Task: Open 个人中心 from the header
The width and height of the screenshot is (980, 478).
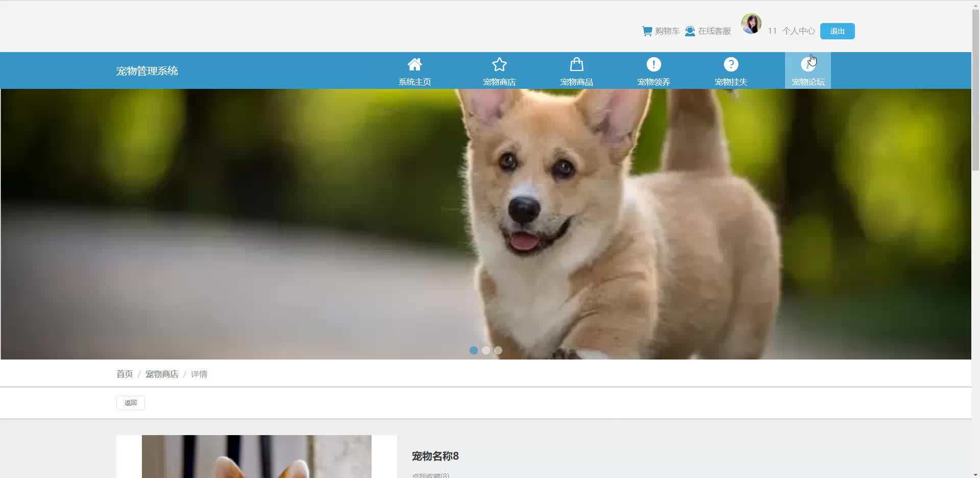Action: [x=799, y=31]
